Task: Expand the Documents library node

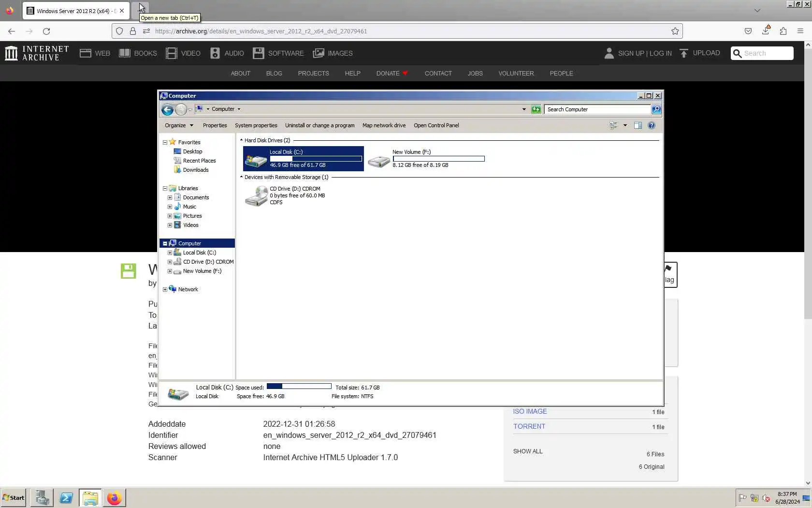Action: pos(170,197)
